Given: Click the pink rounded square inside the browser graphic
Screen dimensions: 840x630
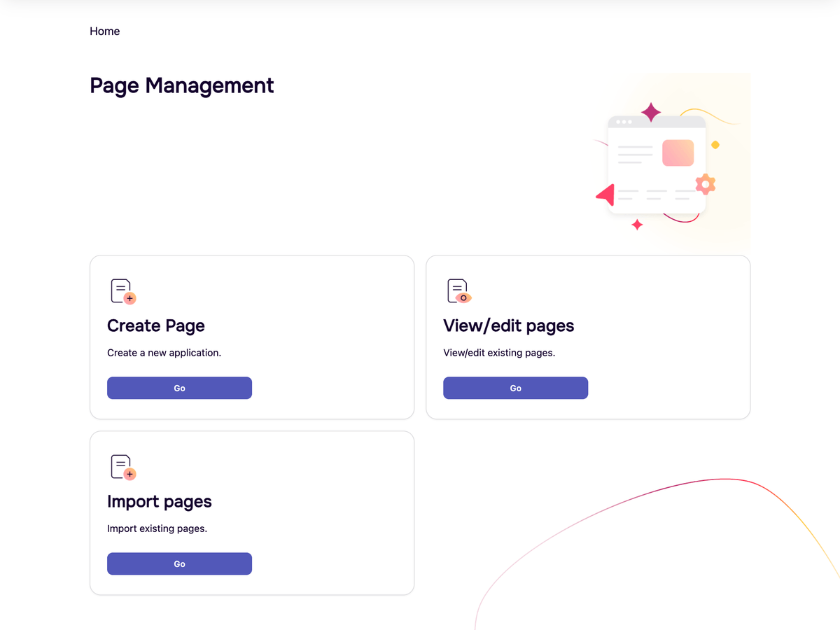Looking at the screenshot, I should coord(678,152).
